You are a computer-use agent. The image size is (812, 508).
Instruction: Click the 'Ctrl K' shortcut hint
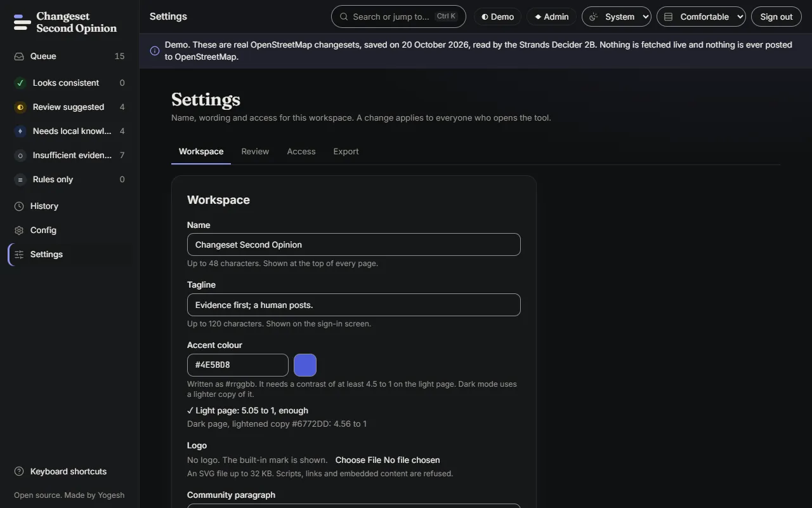pyautogui.click(x=447, y=17)
